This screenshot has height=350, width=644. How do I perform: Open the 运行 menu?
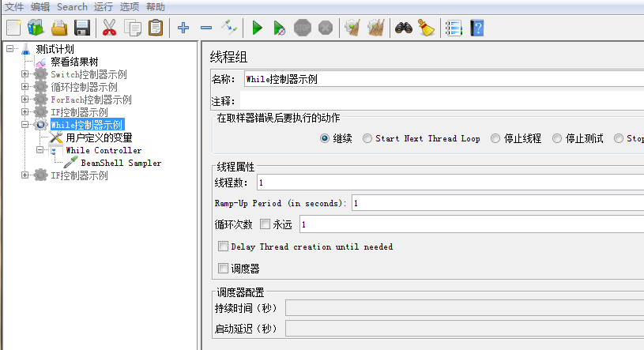tap(103, 7)
